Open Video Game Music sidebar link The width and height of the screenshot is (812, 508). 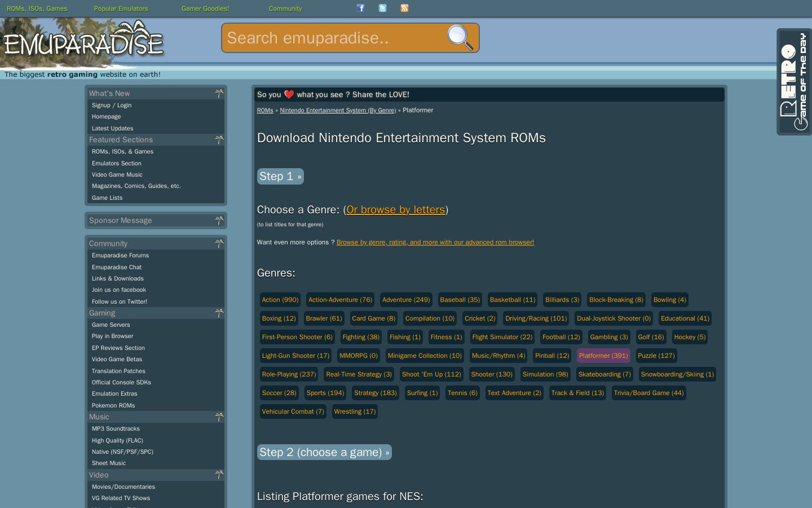coord(117,174)
